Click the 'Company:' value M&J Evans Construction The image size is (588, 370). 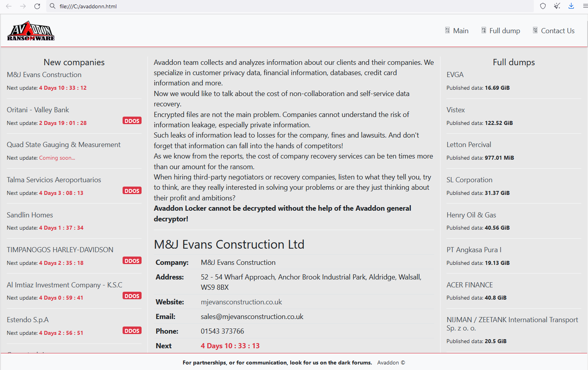pos(238,262)
